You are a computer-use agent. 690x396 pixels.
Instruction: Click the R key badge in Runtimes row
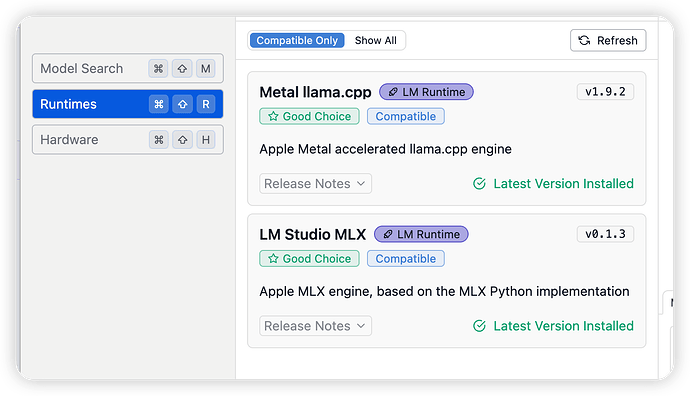pos(206,104)
